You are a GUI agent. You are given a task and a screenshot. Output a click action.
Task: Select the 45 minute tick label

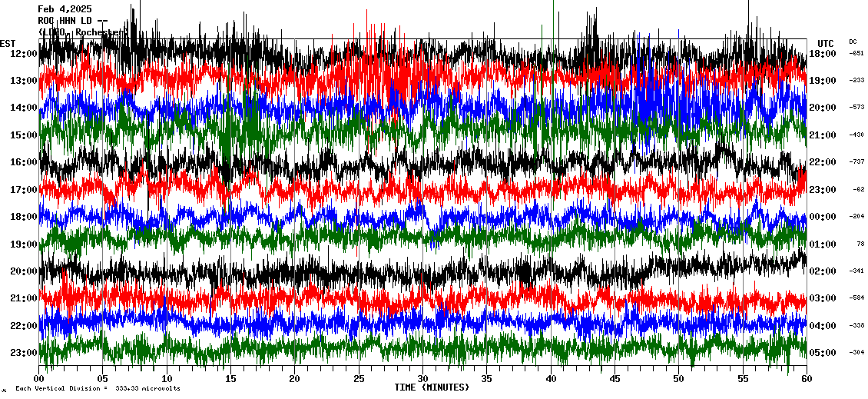point(615,378)
